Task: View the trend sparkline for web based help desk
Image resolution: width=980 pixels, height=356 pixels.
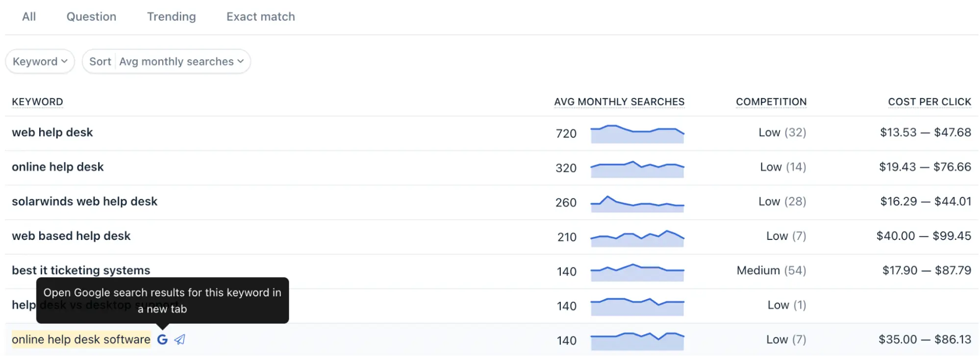Action: click(637, 237)
